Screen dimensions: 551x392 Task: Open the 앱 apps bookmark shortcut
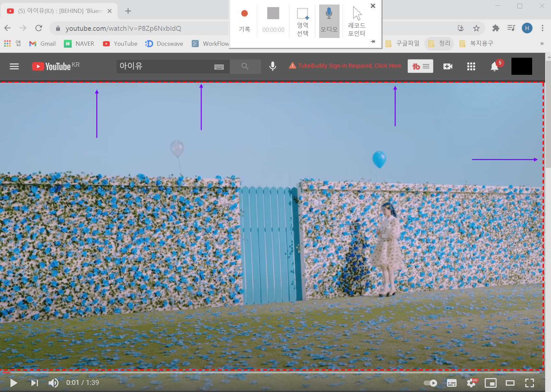click(12, 43)
